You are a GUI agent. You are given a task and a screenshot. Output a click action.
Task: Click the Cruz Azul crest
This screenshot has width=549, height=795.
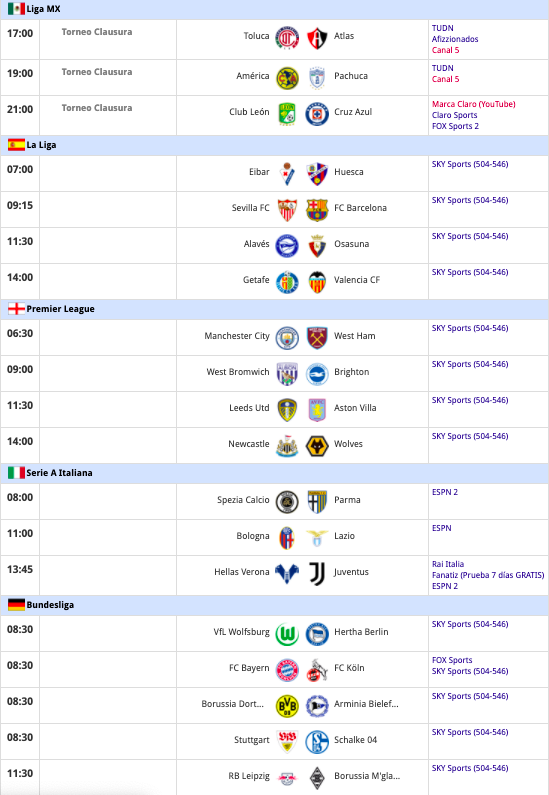pos(317,114)
